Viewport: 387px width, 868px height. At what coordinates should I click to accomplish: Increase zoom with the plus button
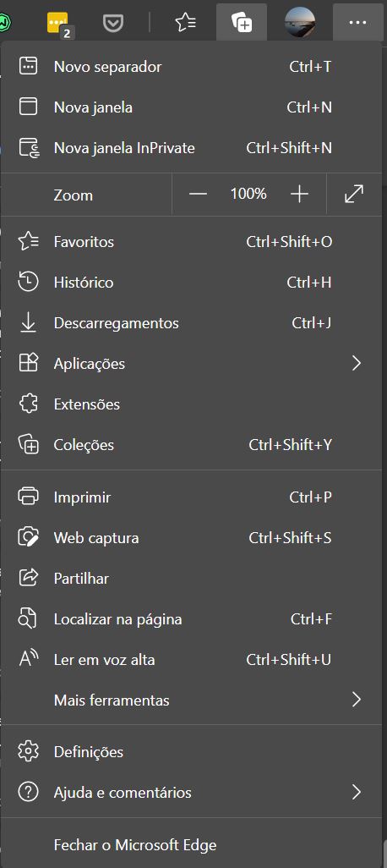click(299, 194)
